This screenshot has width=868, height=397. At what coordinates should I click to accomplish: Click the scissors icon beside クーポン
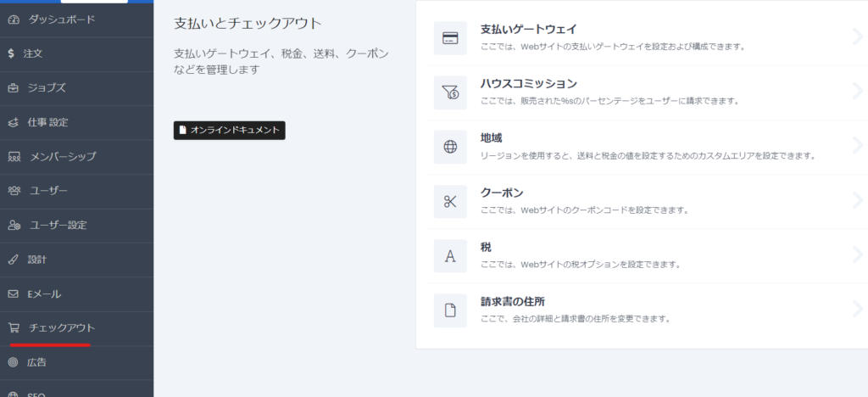[x=450, y=201]
